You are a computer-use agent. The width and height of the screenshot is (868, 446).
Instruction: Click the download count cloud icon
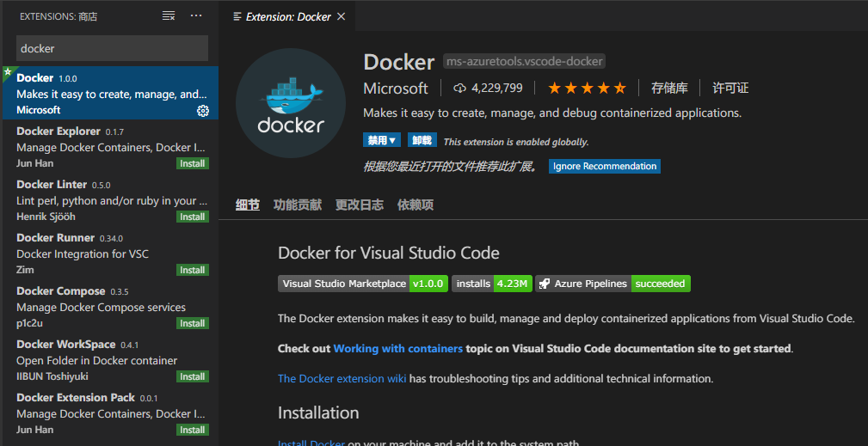(459, 88)
